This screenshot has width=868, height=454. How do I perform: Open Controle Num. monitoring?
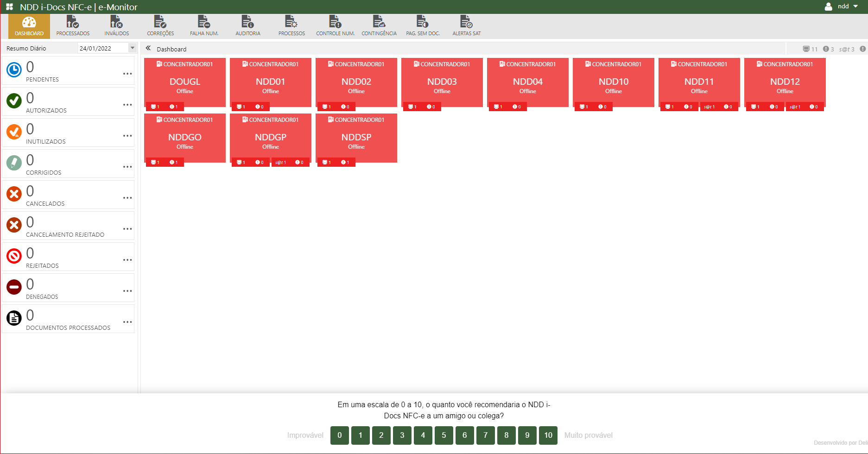tap(335, 25)
